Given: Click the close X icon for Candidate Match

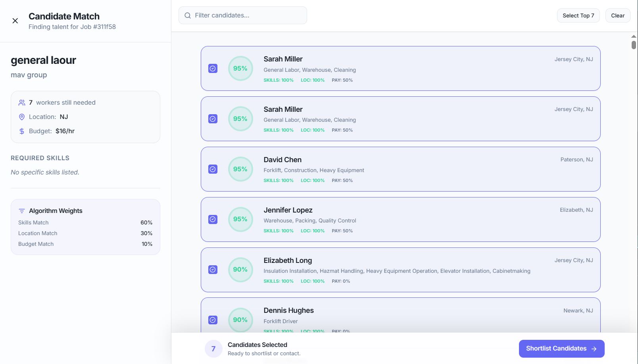Looking at the screenshot, I should click(x=15, y=21).
